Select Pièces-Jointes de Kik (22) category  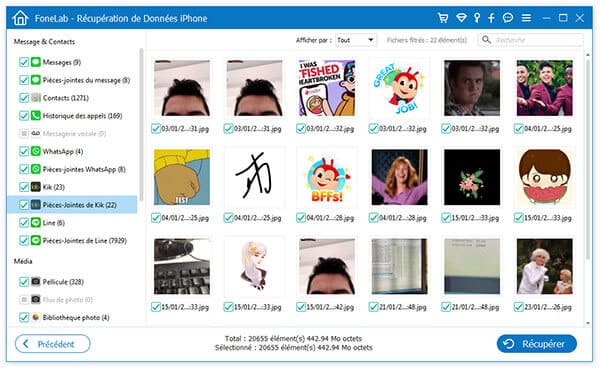click(x=72, y=205)
